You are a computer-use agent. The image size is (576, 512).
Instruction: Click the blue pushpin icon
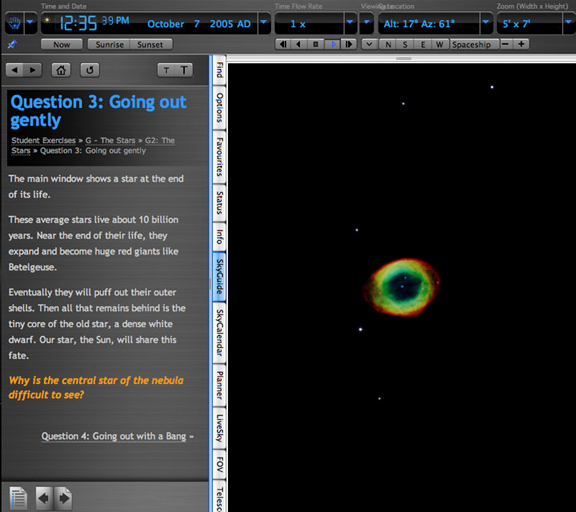pyautogui.click(x=12, y=44)
